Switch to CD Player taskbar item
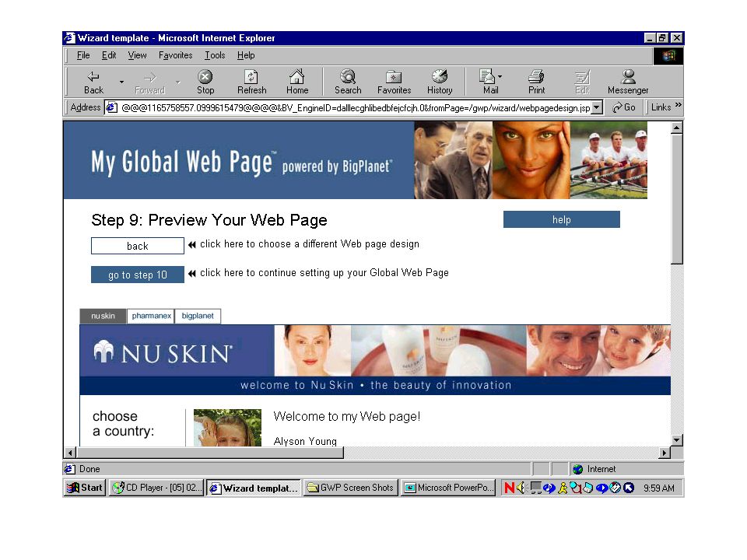The height and width of the screenshot is (560, 747). (156, 488)
